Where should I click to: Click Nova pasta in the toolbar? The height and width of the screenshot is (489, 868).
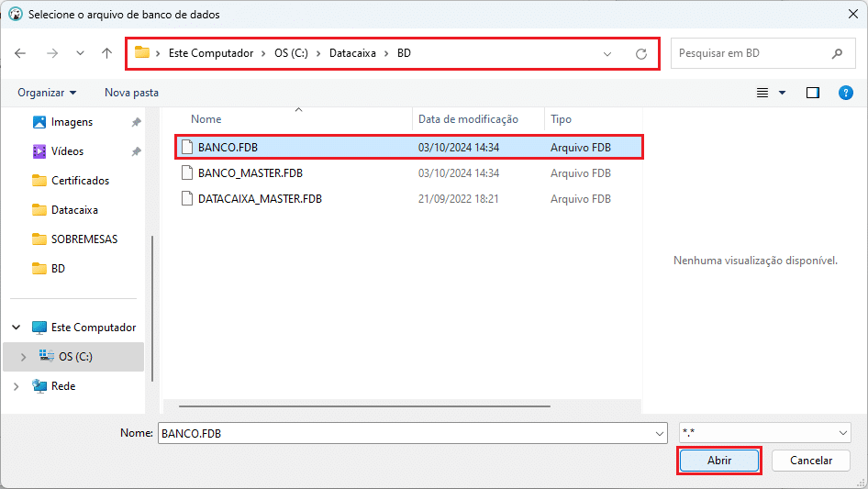(x=131, y=93)
